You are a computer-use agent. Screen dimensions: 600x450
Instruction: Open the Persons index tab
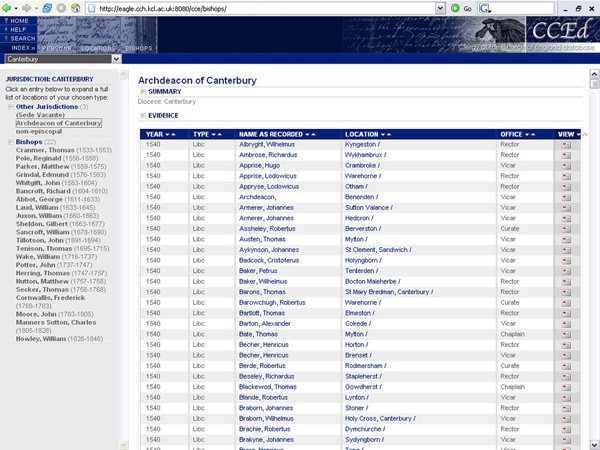coord(57,48)
